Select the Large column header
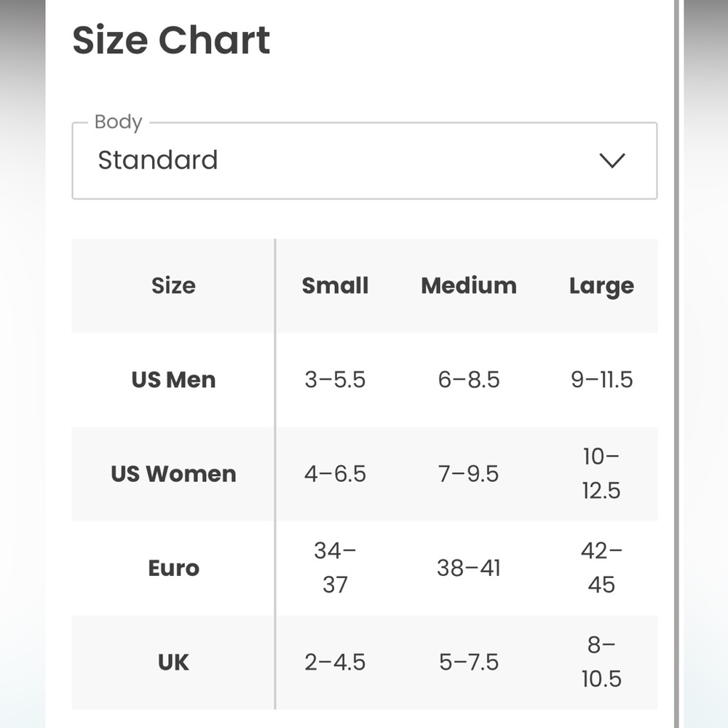This screenshot has height=728, width=728. click(602, 285)
